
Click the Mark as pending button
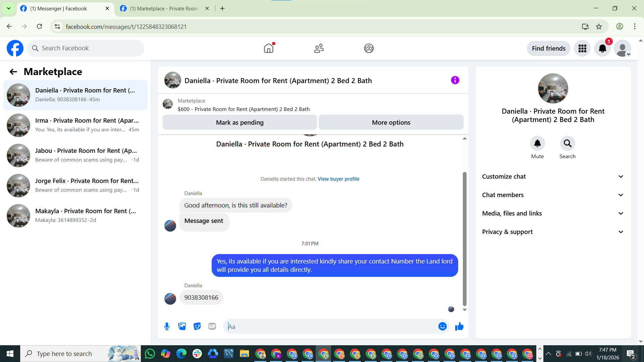tap(239, 122)
